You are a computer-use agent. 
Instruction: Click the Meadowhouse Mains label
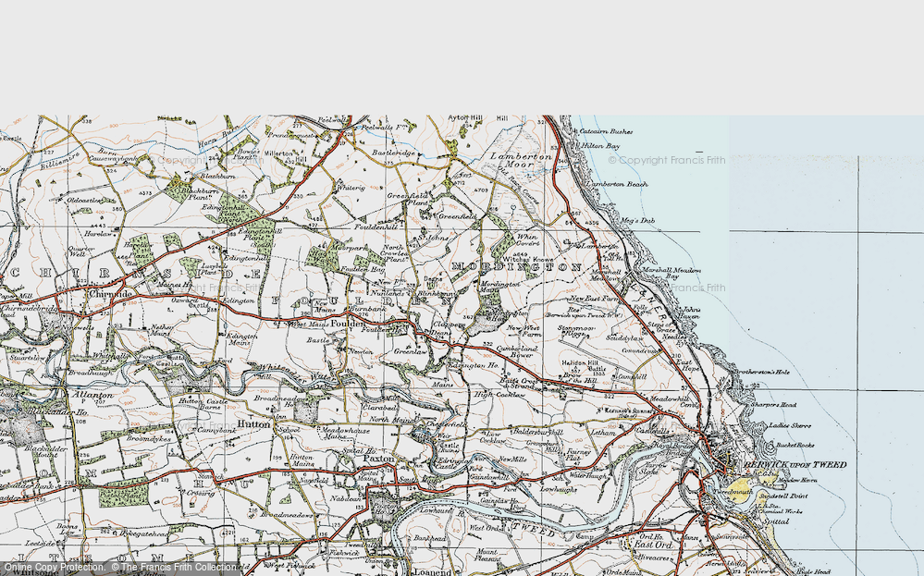(345, 434)
